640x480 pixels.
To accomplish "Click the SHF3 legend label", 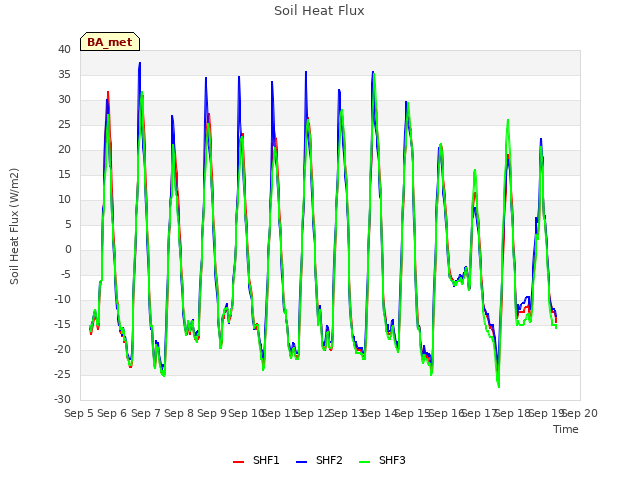I will point(392,460).
